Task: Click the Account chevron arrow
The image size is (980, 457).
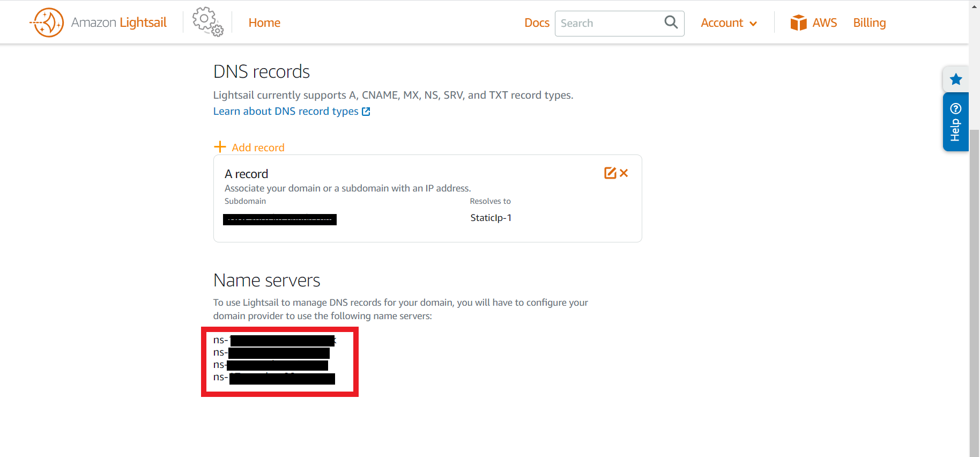Action: [x=753, y=24]
